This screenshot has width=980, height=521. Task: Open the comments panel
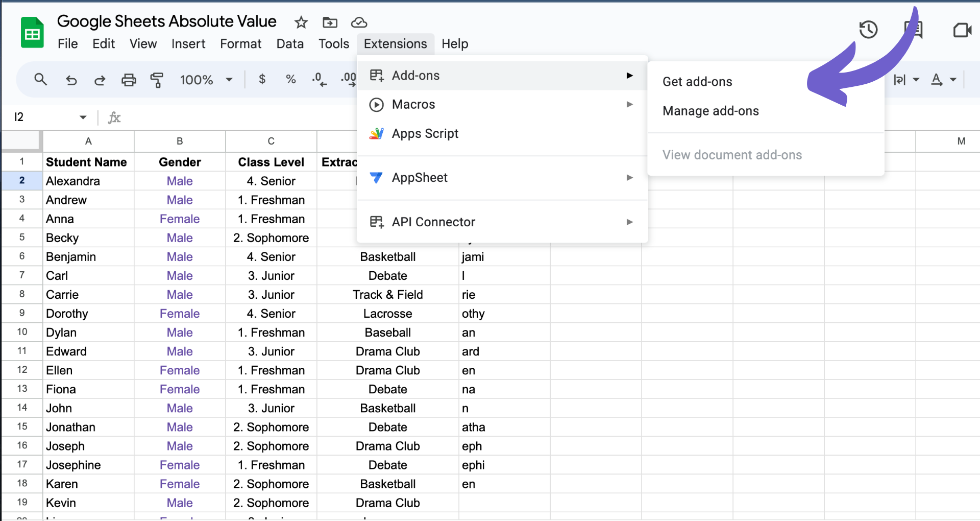[x=914, y=30]
